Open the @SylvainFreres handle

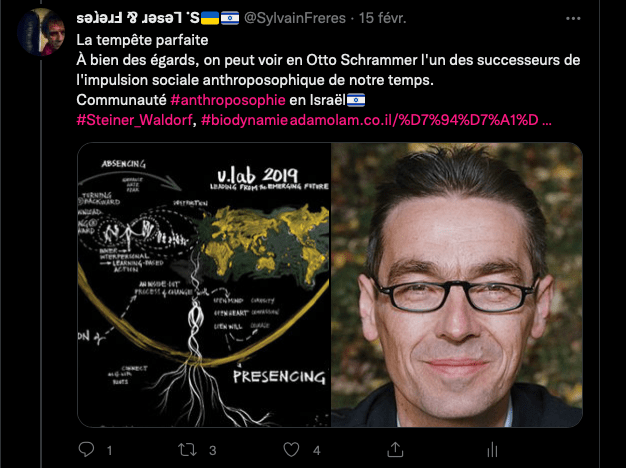[x=295, y=18]
